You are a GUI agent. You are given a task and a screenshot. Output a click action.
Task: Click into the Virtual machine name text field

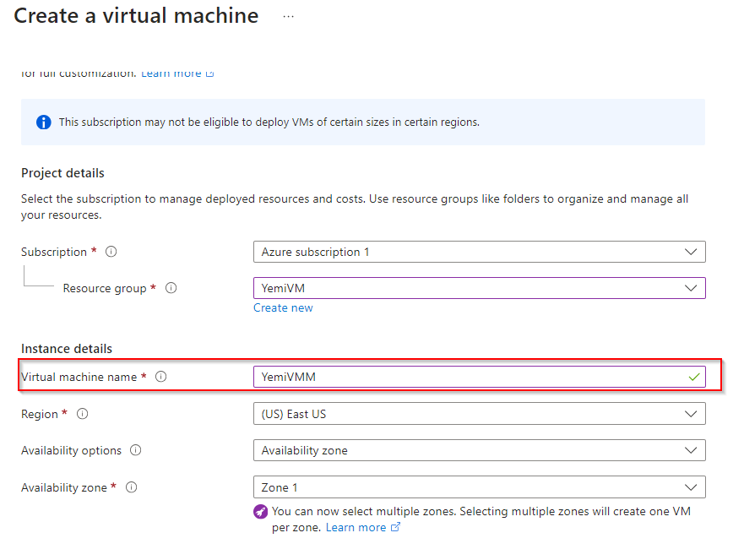464,377
